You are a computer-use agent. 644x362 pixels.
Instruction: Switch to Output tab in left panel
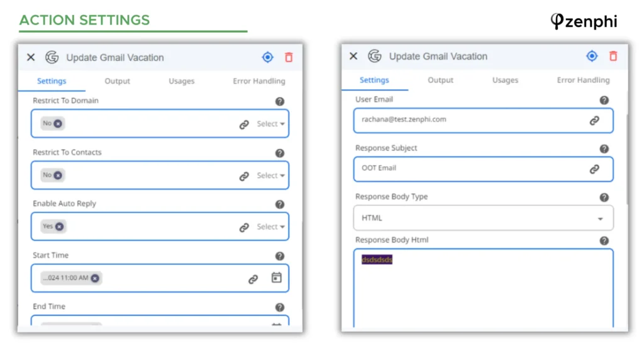pyautogui.click(x=117, y=81)
